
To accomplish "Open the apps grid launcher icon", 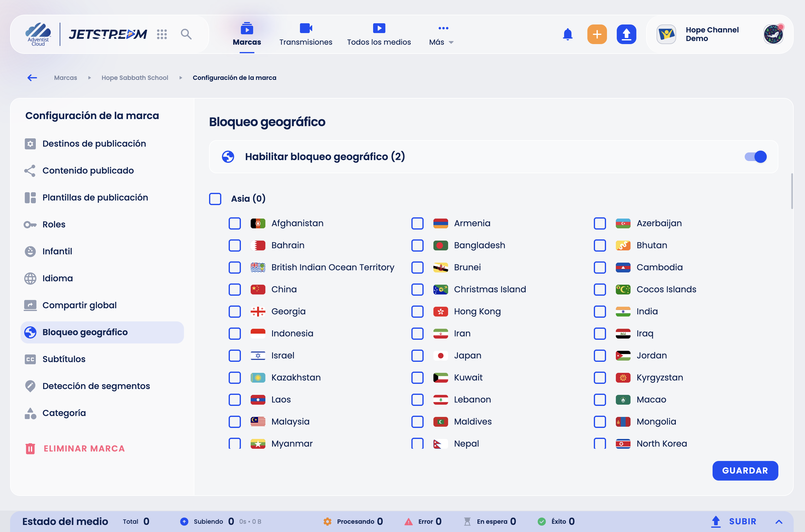I will (162, 34).
